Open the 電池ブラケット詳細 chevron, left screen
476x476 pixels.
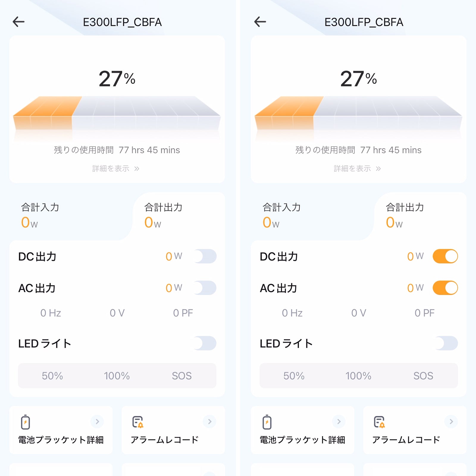click(x=97, y=421)
